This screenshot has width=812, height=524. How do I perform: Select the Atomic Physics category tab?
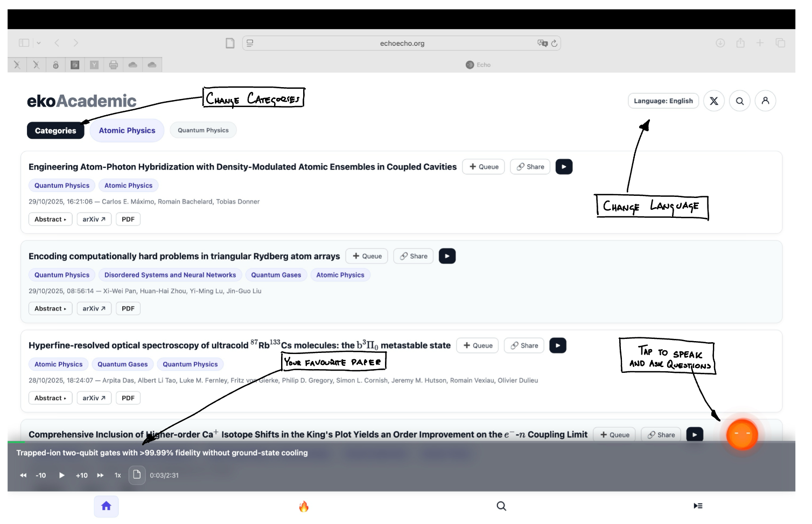point(127,131)
